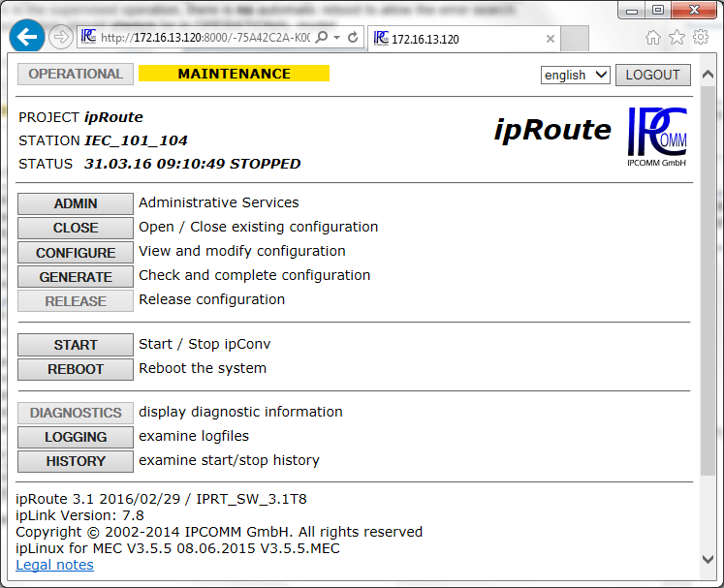The image size is (724, 588).
Task: Open ADMIN administrative services
Action: pos(76,203)
